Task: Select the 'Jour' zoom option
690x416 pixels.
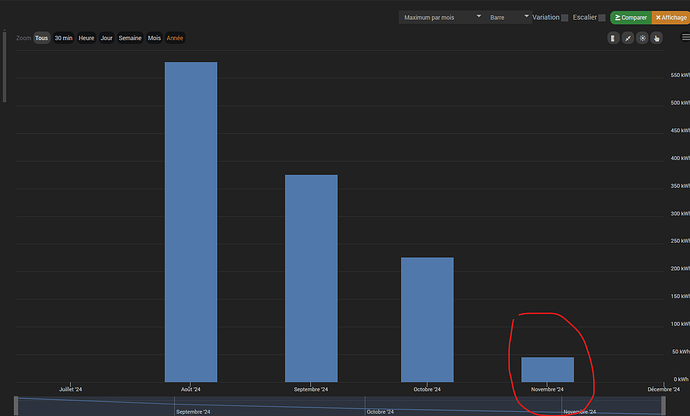Action: pos(106,38)
